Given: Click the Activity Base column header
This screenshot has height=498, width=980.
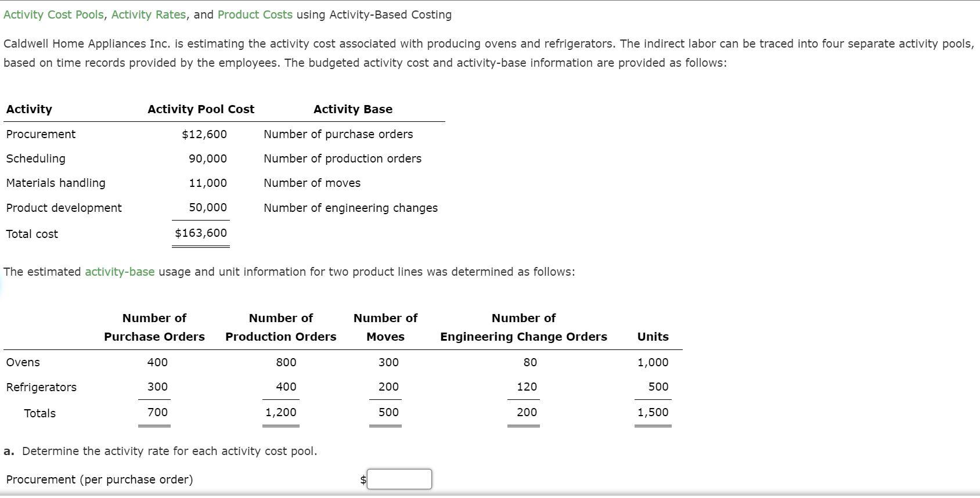Looking at the screenshot, I should (353, 109).
